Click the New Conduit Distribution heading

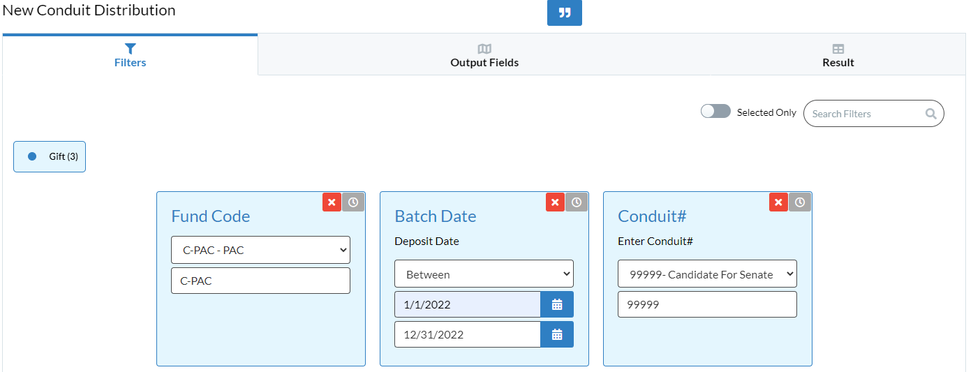(x=89, y=10)
